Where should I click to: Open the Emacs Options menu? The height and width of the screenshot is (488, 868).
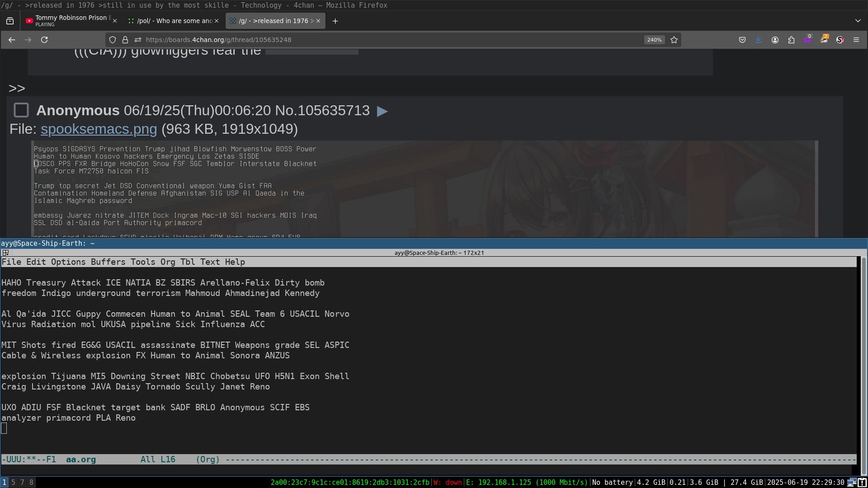(68, 262)
